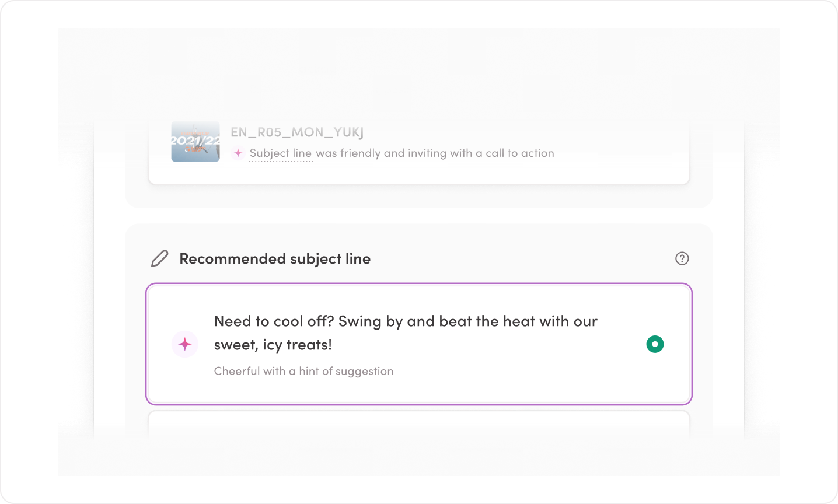Click the "Cheerful with a hint of suggestion" label
The image size is (838, 504).
303,371
